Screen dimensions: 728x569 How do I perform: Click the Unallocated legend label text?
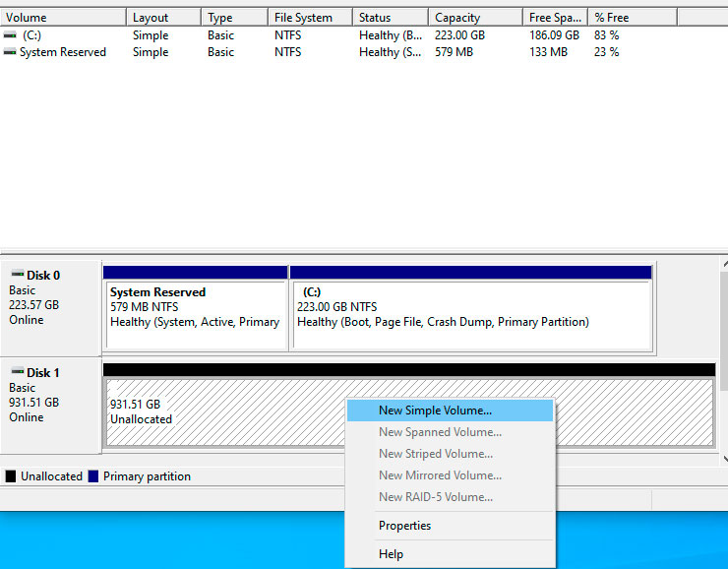pyautogui.click(x=51, y=476)
